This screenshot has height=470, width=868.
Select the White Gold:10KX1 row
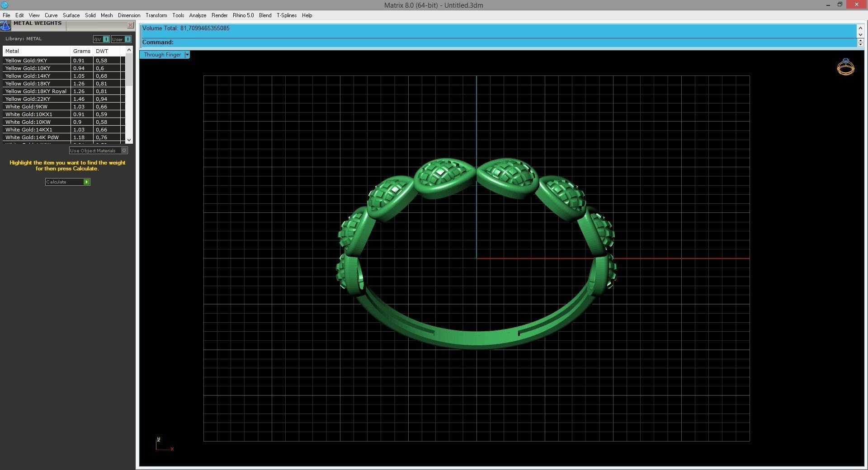pyautogui.click(x=63, y=114)
